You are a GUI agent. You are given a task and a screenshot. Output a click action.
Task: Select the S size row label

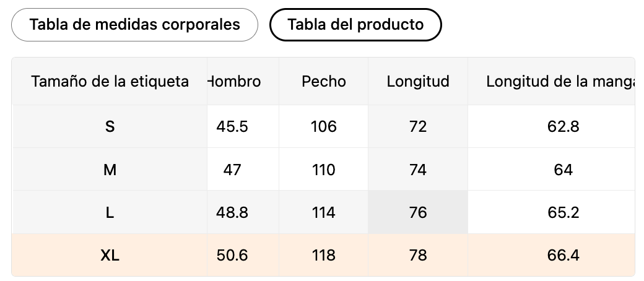click(x=110, y=127)
